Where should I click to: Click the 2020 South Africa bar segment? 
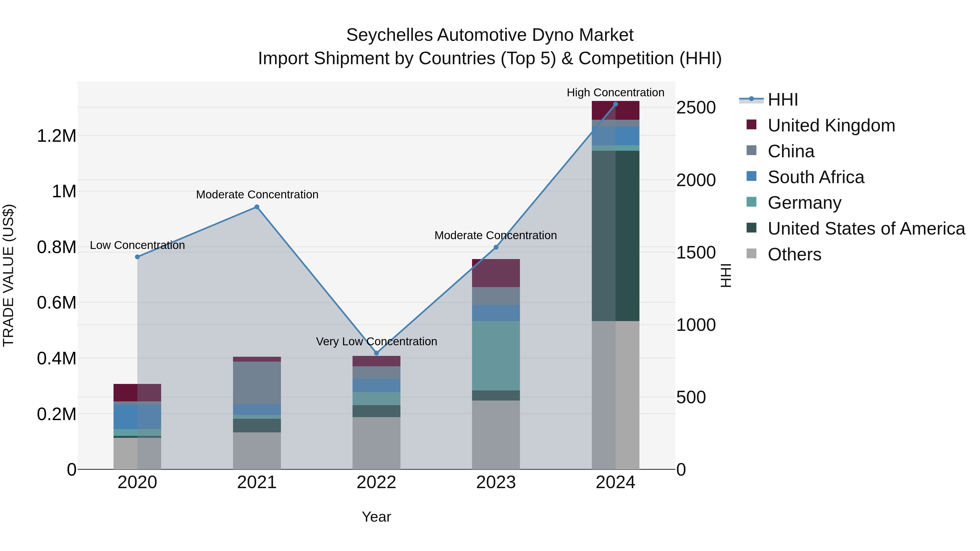tap(137, 417)
